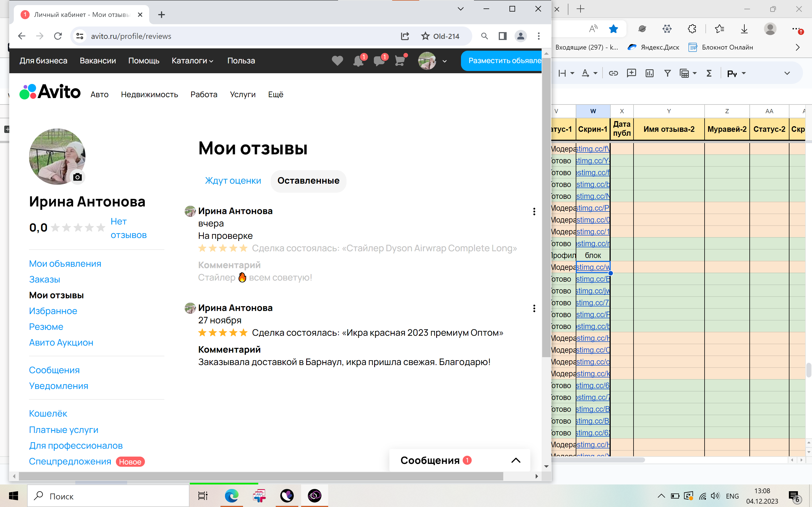This screenshot has width=812, height=507.
Task: Open Avito notifications bell icon
Action: click(358, 61)
